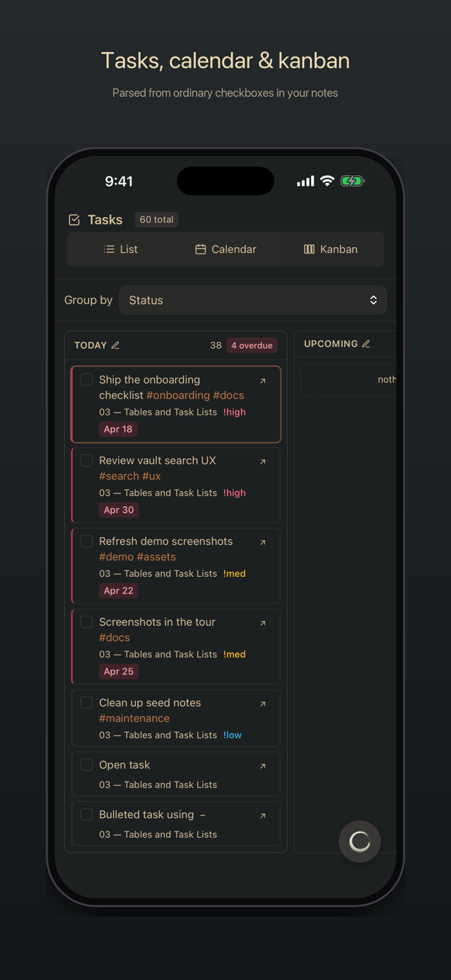The height and width of the screenshot is (980, 451).
Task: Click the #onboarding tag link
Action: point(178,395)
